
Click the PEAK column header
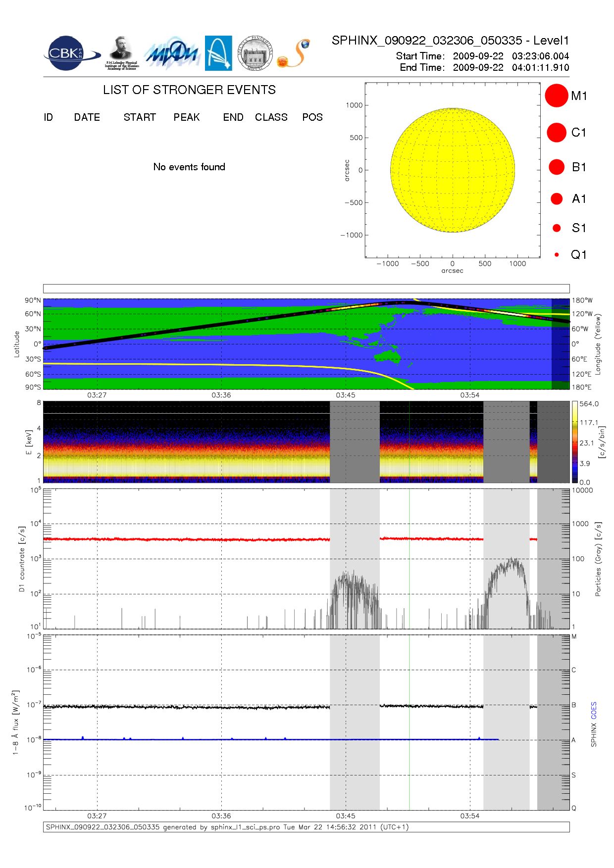coord(187,117)
